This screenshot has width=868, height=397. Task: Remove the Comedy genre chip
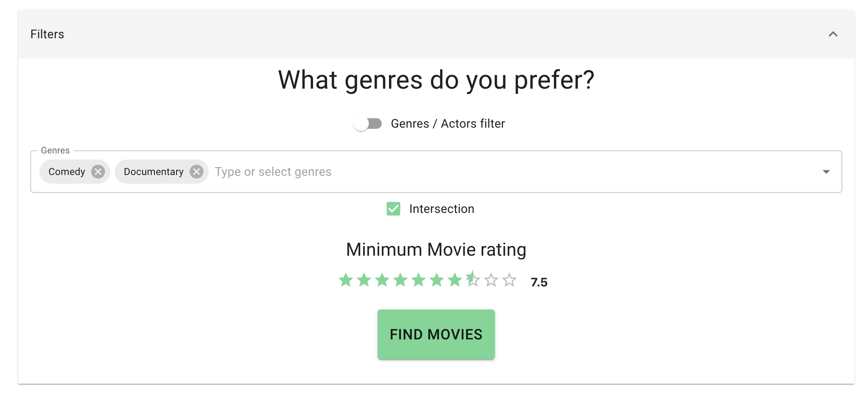tap(98, 172)
